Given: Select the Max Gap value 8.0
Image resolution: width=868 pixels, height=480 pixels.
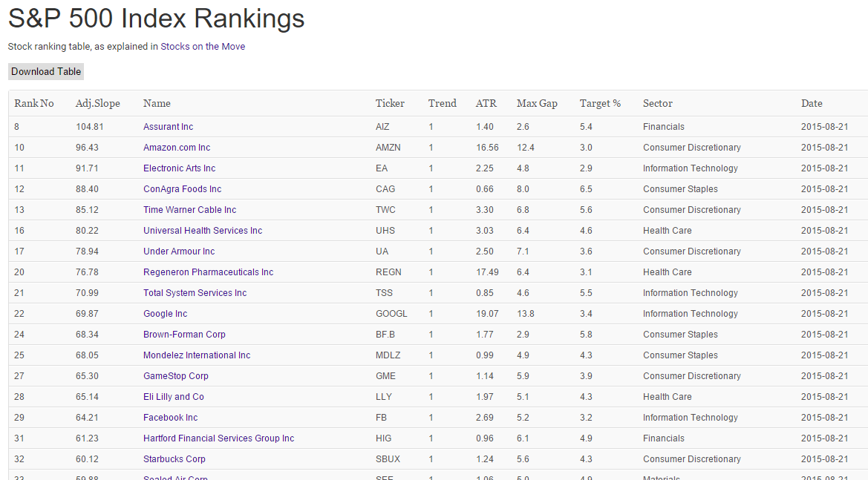Looking at the screenshot, I should coord(523,189).
